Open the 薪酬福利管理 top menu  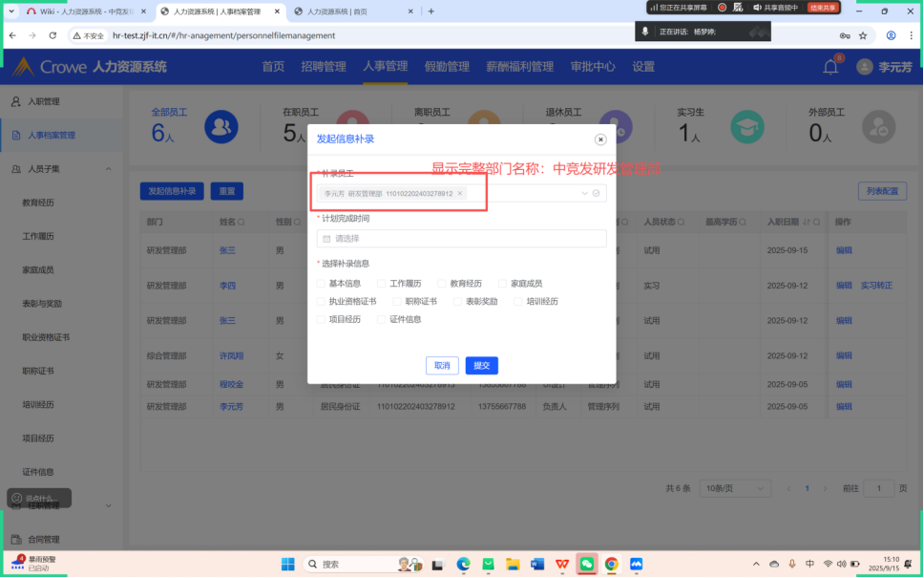(x=519, y=67)
